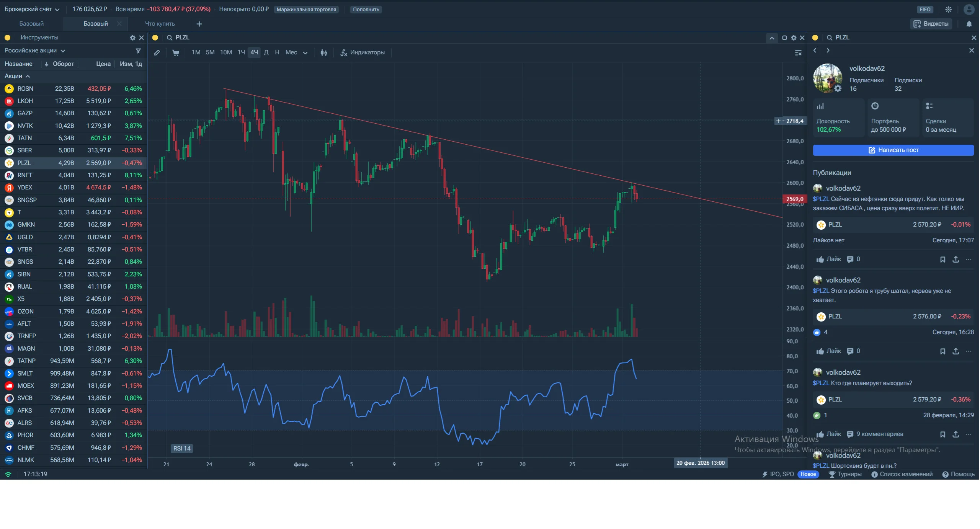Open the candlestick chart type icon
This screenshot has height=529, width=980.
tap(324, 52)
